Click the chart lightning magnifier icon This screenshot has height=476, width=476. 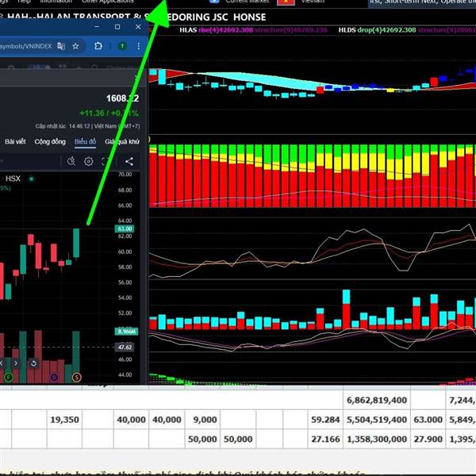[71, 161]
